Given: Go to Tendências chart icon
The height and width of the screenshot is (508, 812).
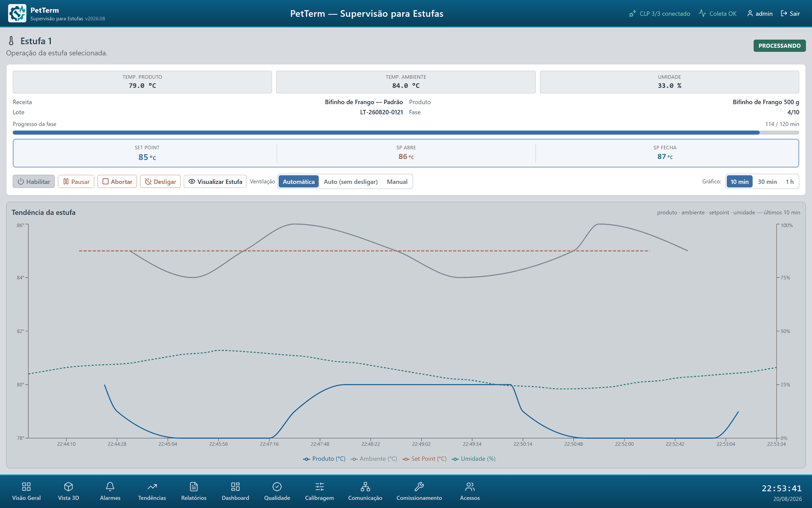Looking at the screenshot, I should [152, 487].
